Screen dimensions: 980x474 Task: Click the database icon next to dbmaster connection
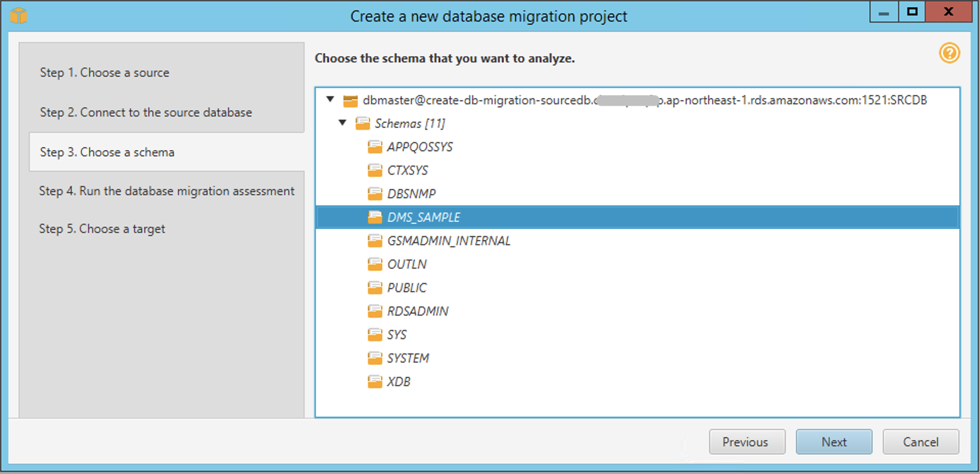pos(351,100)
